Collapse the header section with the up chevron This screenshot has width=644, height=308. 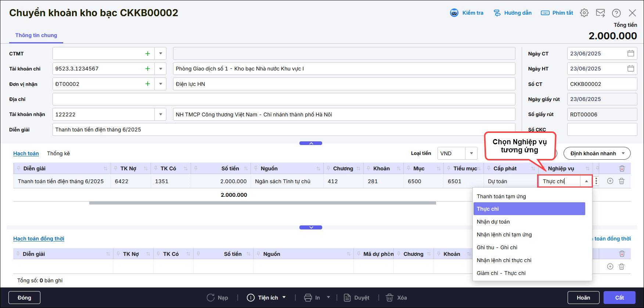click(x=311, y=143)
